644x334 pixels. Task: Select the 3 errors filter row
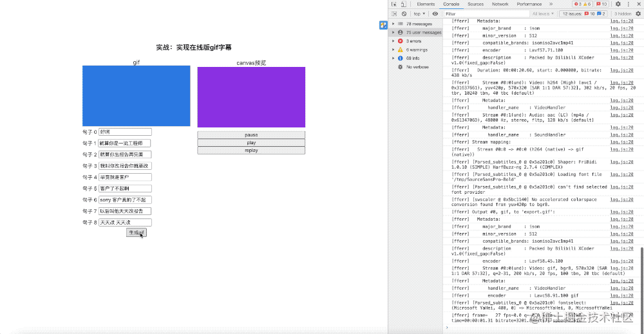(415, 41)
